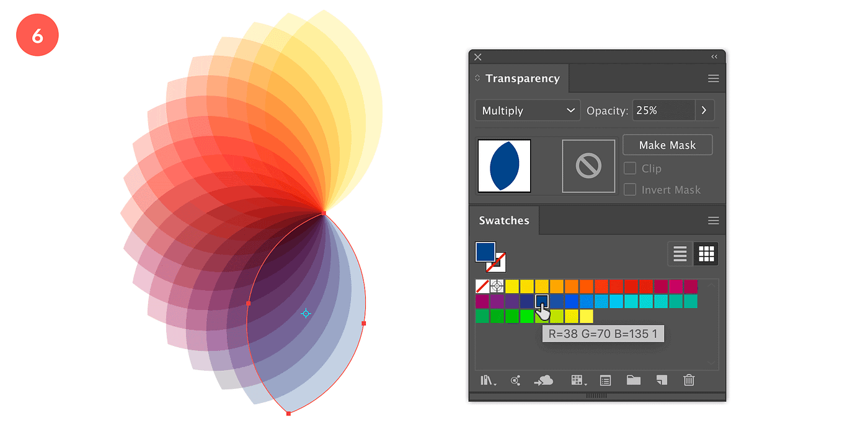Select the Fill color box in Swatches

pos(485,252)
